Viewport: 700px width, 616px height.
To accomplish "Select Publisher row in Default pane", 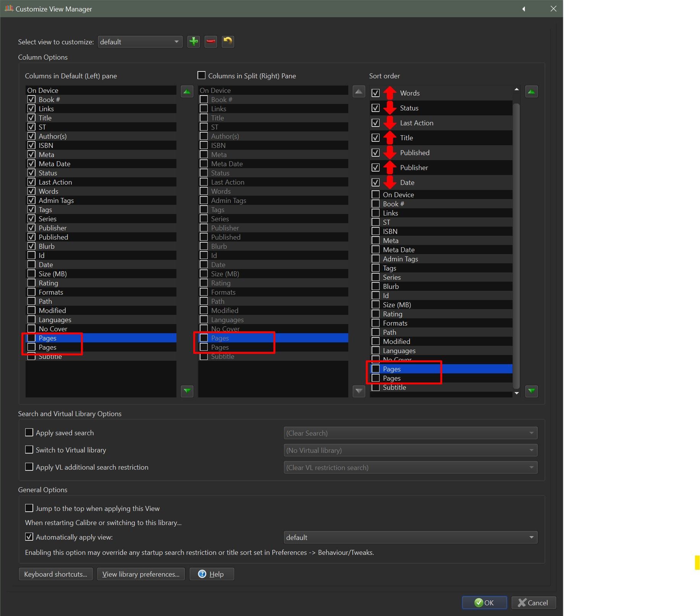I will point(101,228).
